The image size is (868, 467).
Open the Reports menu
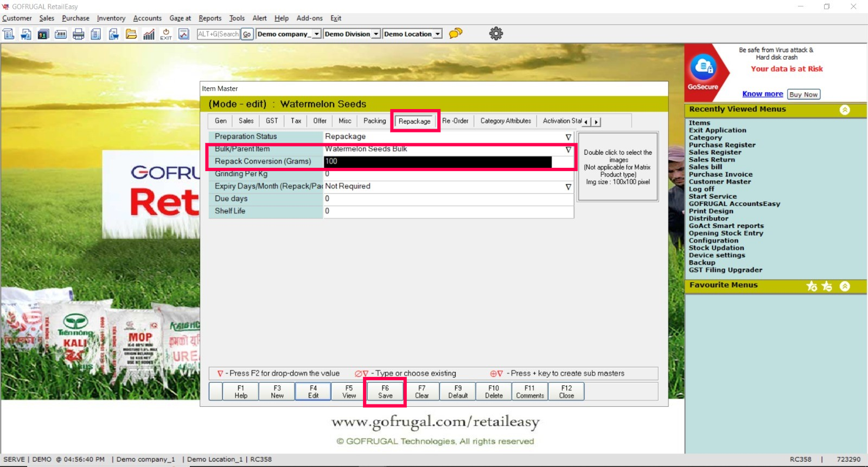click(x=210, y=18)
